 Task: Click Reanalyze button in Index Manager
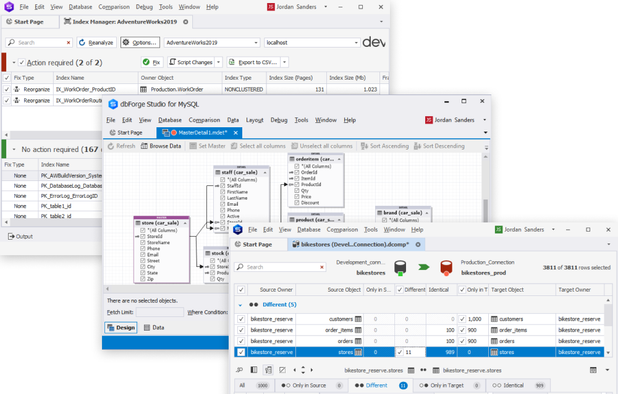[97, 43]
